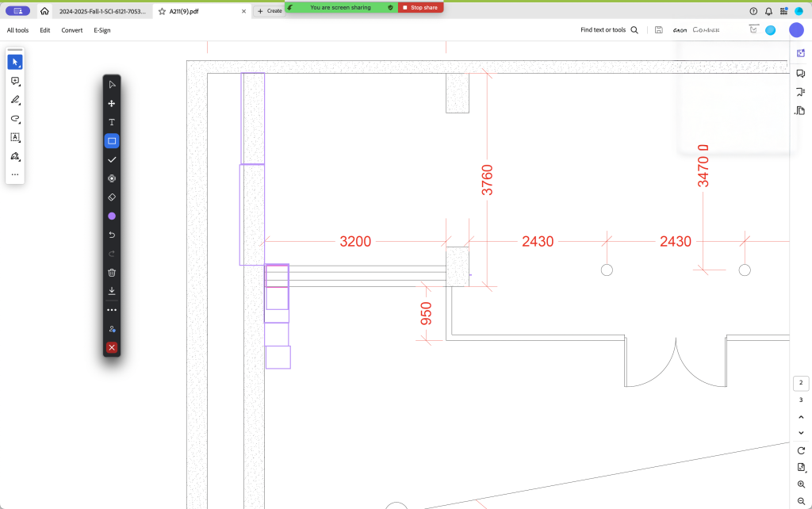
Task: Open the highlighter pen tool in Acrobat
Action: coord(15,100)
